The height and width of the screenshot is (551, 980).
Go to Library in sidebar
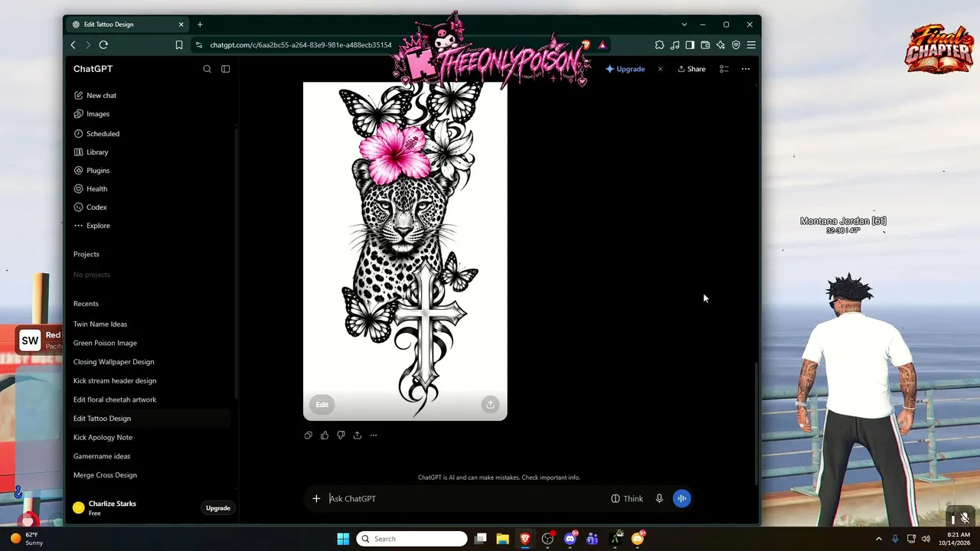pyautogui.click(x=91, y=152)
